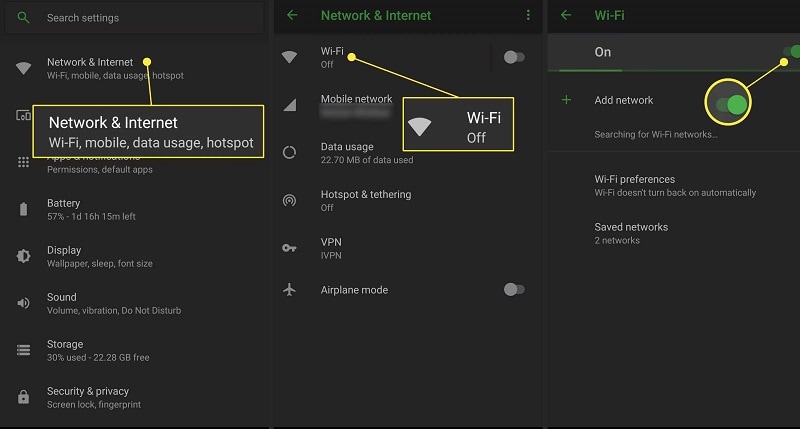Click the plus icon beside Add network
Screen dimensions: 800x429
click(x=567, y=100)
